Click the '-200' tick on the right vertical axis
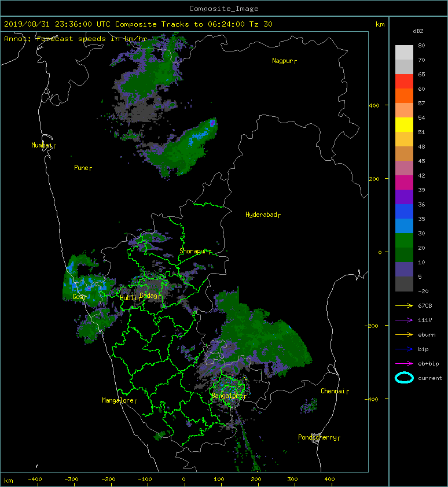Image resolution: width=448 pixels, height=487 pixels. 372,326
